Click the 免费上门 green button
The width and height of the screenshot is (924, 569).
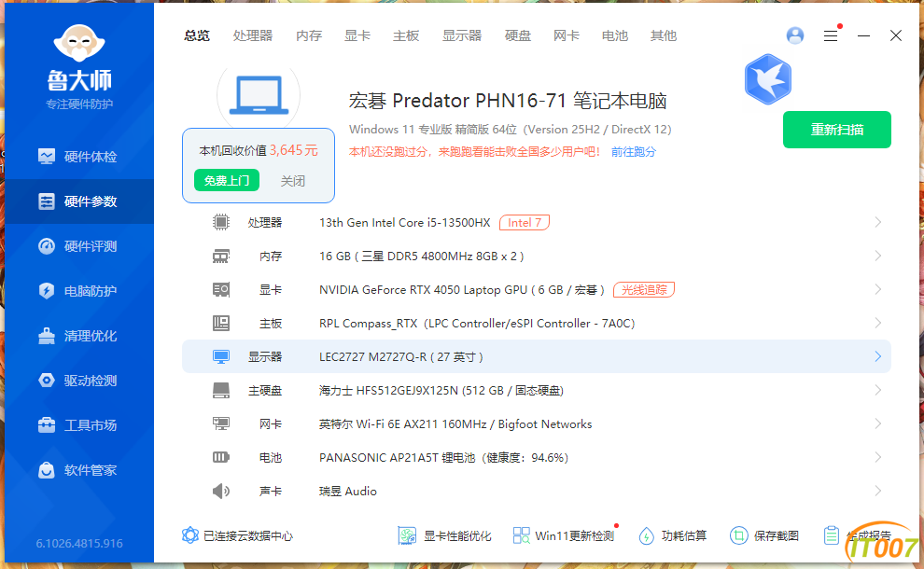[x=227, y=180]
